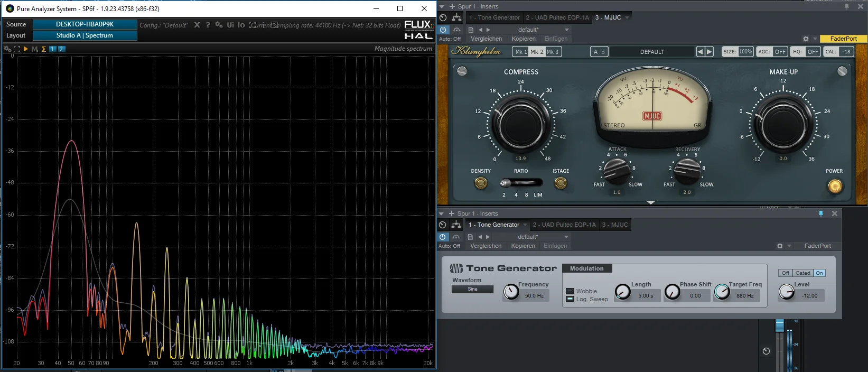
Task: Toggle the AGC OFF switch in MJUC
Action: click(772, 52)
